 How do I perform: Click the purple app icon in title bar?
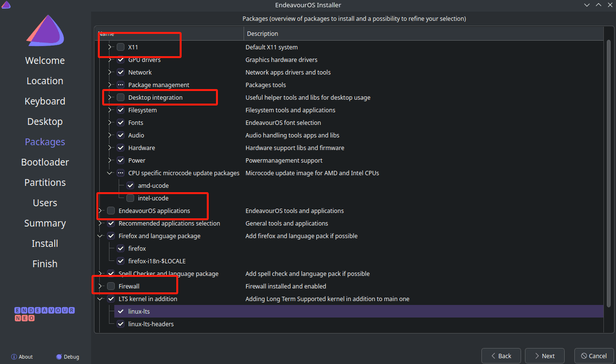(x=6, y=5)
